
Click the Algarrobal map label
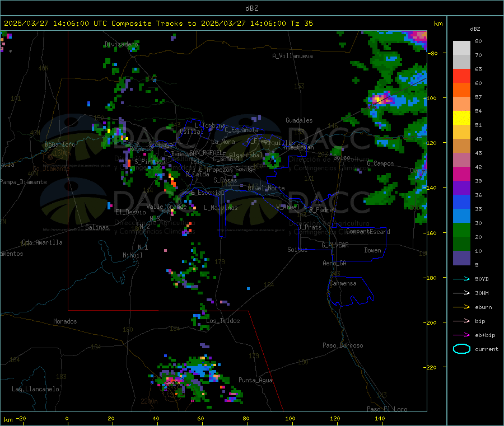[246, 156]
